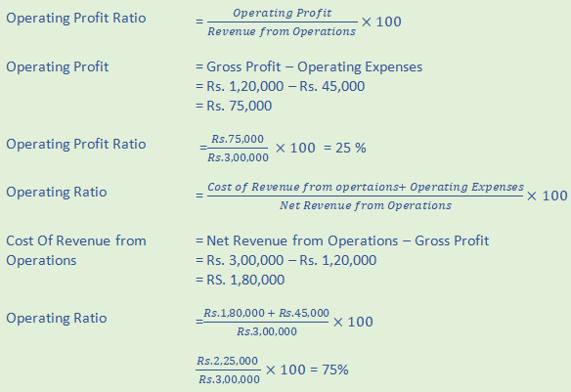
Task: Select '= Gross Profit – Operating Expenses' text
Action: (309, 67)
